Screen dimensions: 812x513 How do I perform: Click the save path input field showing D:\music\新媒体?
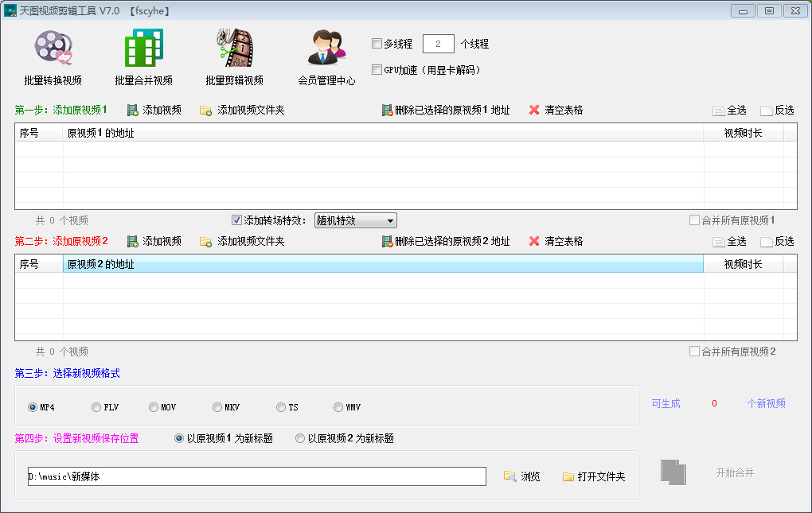(x=255, y=476)
